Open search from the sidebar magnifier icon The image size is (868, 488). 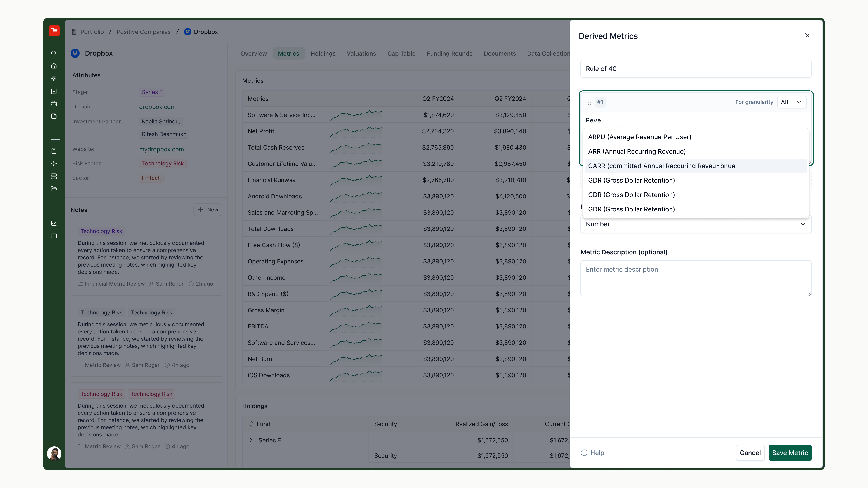(x=54, y=53)
